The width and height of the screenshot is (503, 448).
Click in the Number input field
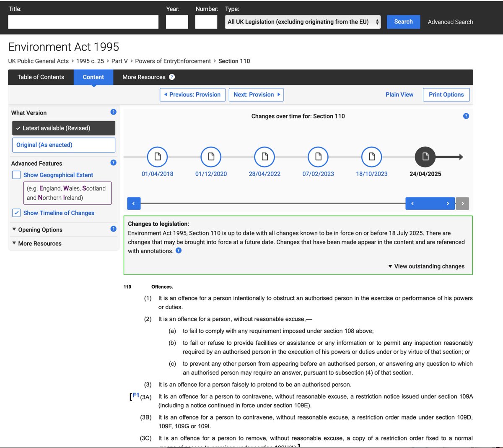coord(206,22)
